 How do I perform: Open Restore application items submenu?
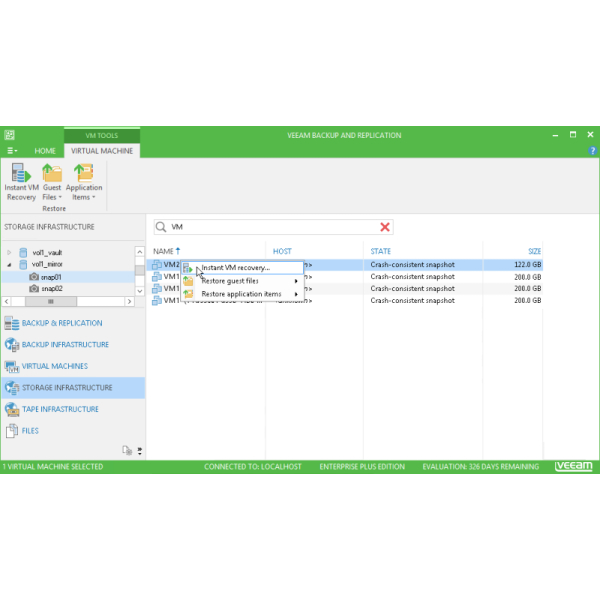(x=241, y=294)
